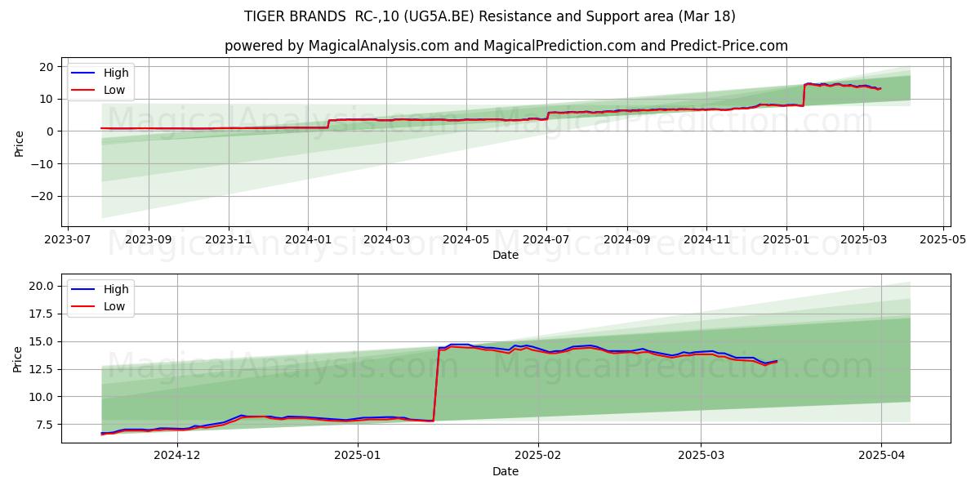The width and height of the screenshot is (980, 490).
Task: Click the '2024-11' x-axis label
Action: (707, 240)
